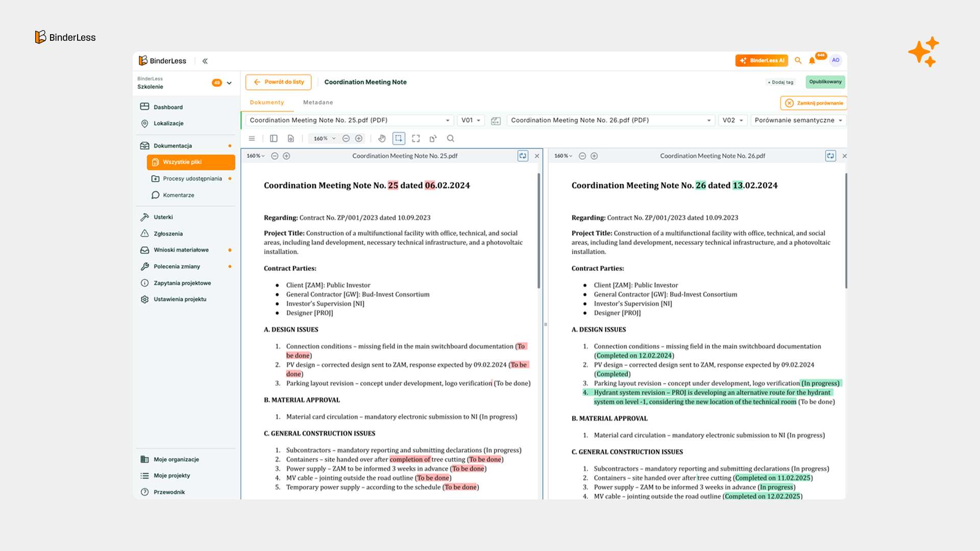
Task: Select the pan hand tool
Action: (x=382, y=138)
